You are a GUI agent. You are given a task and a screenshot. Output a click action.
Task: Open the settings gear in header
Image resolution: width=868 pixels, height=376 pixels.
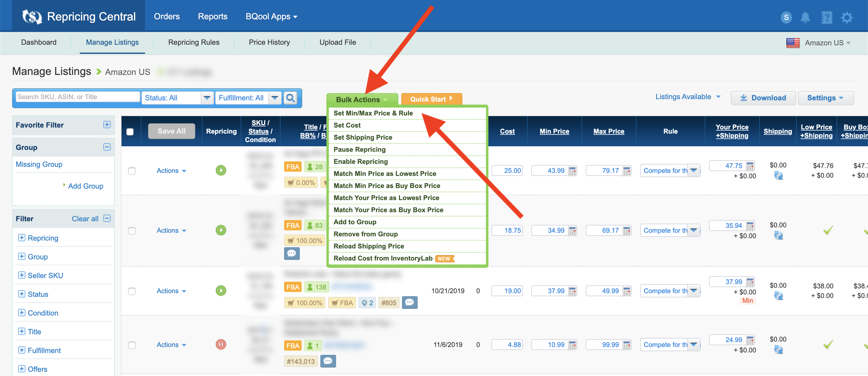click(847, 17)
